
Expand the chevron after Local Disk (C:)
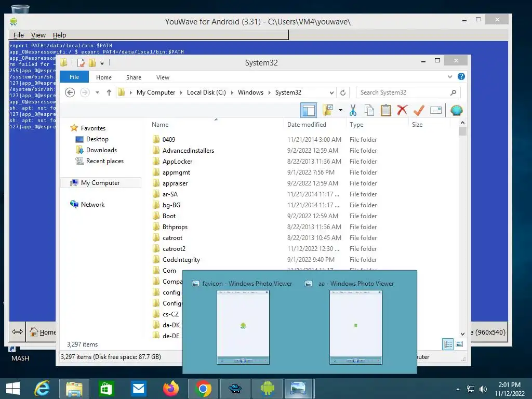coord(232,92)
